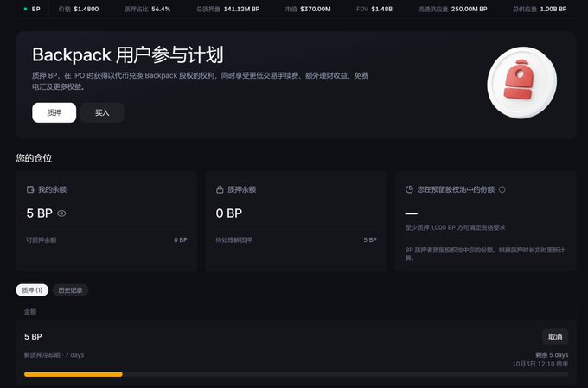Click the market cap value $370.00M
The width and height of the screenshot is (588, 388).
(316, 9)
